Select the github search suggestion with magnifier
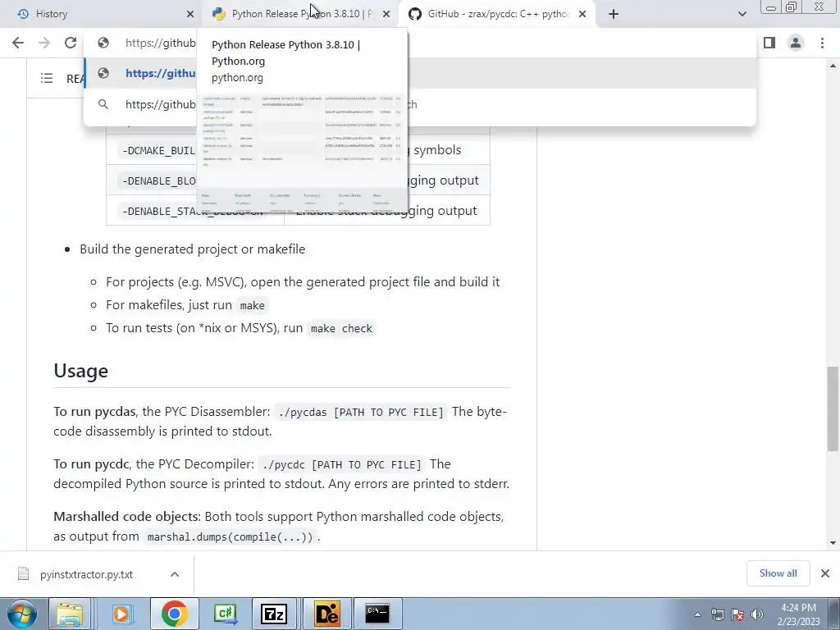Screen dimensions: 840x630 419,104
